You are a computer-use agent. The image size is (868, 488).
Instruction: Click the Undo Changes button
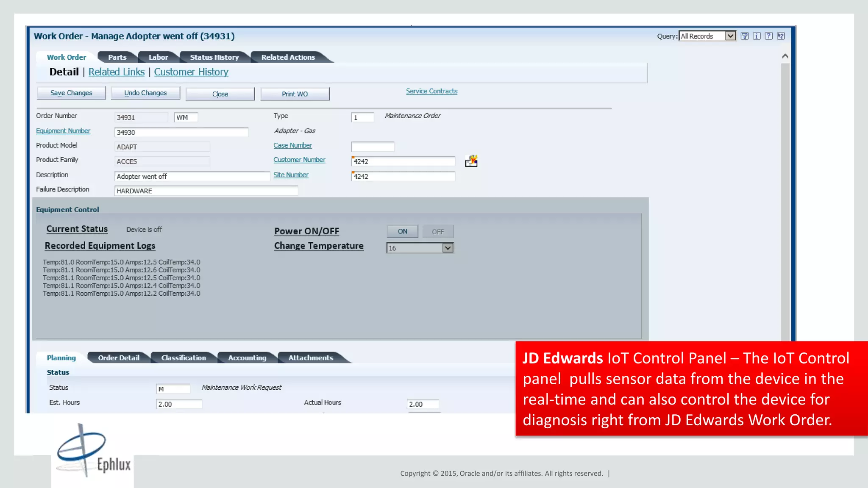tap(145, 93)
